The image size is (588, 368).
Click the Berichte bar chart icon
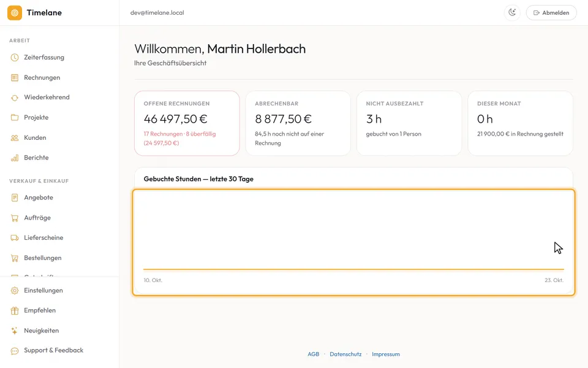point(15,158)
